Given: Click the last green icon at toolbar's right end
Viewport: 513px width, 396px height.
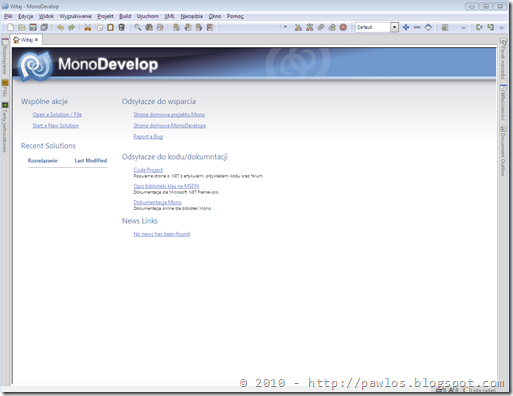Looking at the screenshot, I should 490,27.
